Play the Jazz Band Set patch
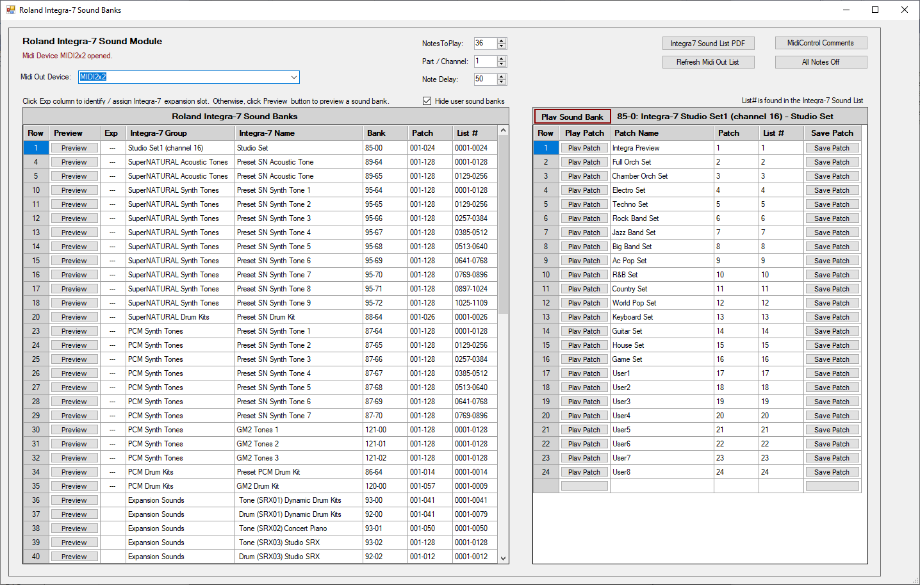Viewport: 920px width, 588px height. (584, 233)
